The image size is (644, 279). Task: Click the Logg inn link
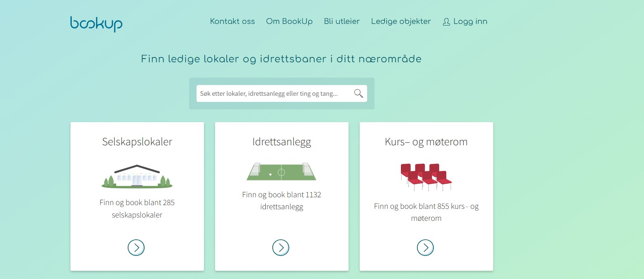point(470,21)
